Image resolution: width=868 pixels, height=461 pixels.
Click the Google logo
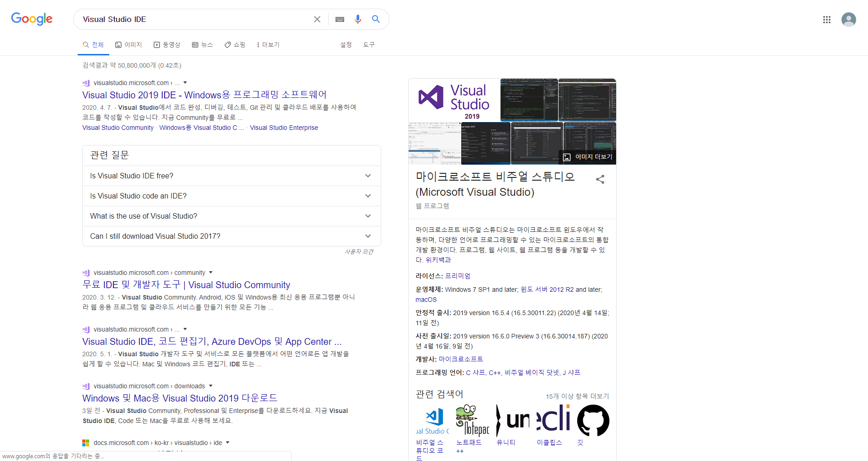(x=32, y=19)
